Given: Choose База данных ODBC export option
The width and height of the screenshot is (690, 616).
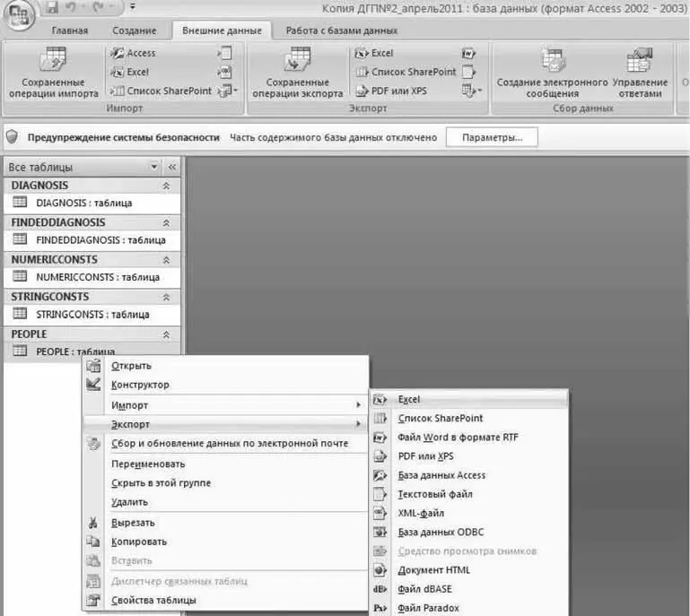Looking at the screenshot, I should [469, 532].
